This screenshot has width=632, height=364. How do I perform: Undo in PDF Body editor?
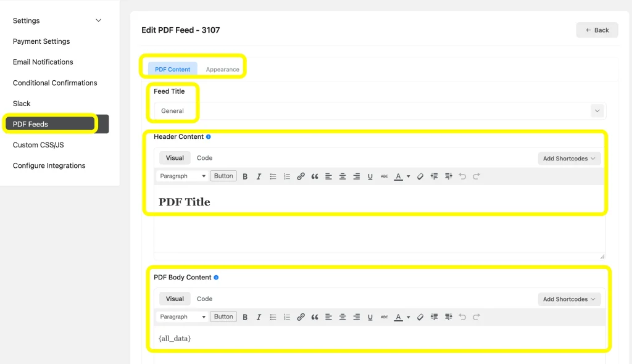462,317
